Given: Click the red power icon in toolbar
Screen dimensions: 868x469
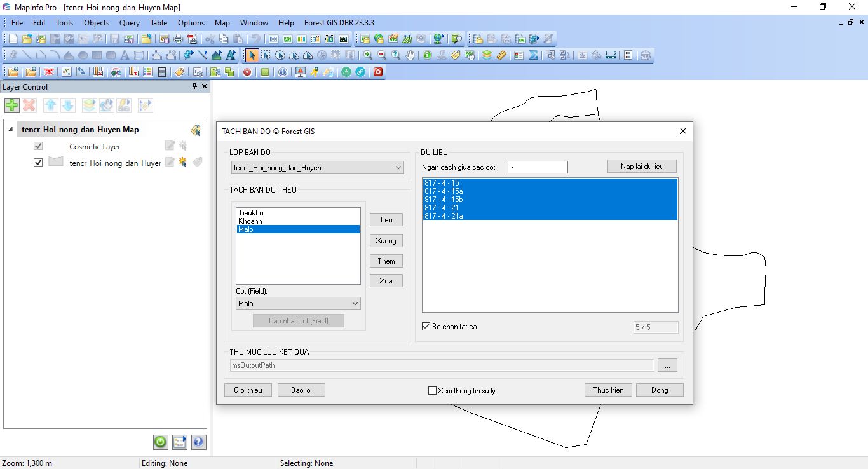Looking at the screenshot, I should tap(378, 72).
